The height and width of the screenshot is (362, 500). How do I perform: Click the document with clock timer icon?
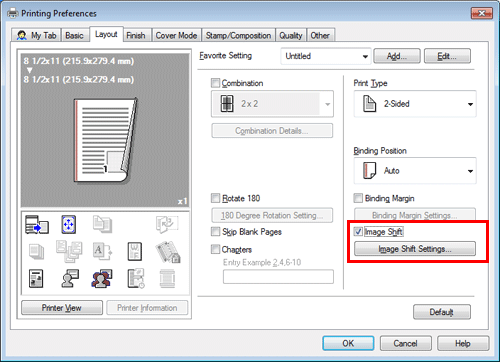coord(136,278)
